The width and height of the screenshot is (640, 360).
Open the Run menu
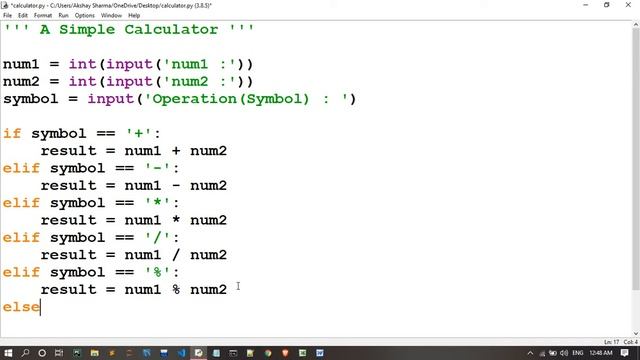pos(63,16)
